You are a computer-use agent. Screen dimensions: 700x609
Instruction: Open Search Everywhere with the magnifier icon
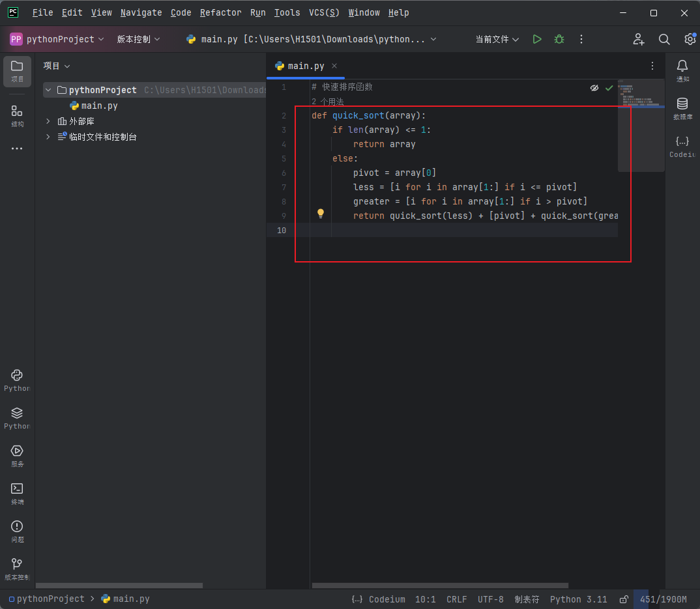tap(664, 39)
